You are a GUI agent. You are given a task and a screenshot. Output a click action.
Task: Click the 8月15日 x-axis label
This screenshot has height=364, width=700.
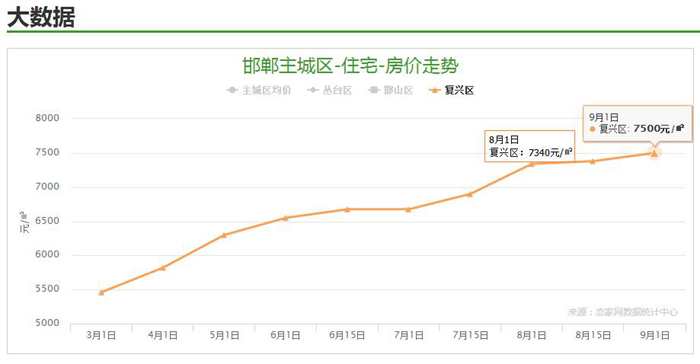[593, 335]
